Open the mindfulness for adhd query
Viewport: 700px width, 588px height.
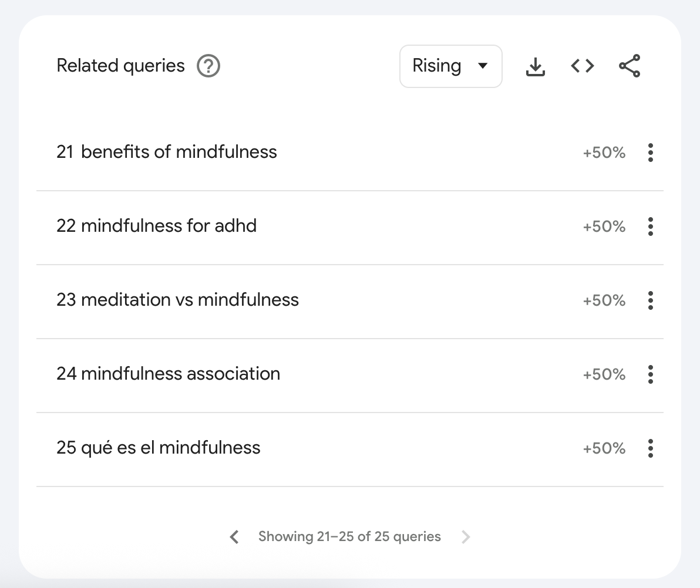click(169, 226)
